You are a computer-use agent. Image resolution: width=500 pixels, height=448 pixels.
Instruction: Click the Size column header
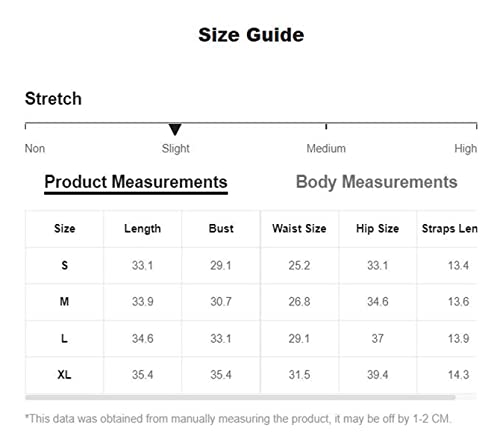click(64, 229)
